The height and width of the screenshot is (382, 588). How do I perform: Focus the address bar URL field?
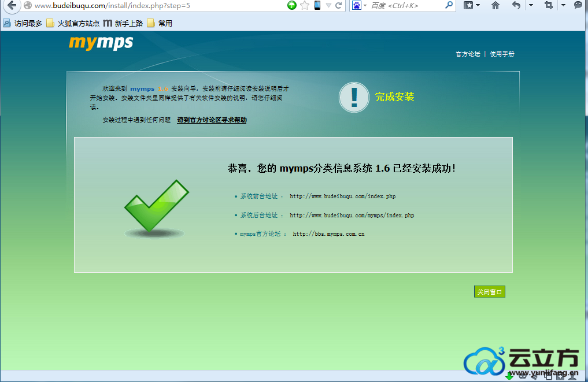tap(157, 6)
